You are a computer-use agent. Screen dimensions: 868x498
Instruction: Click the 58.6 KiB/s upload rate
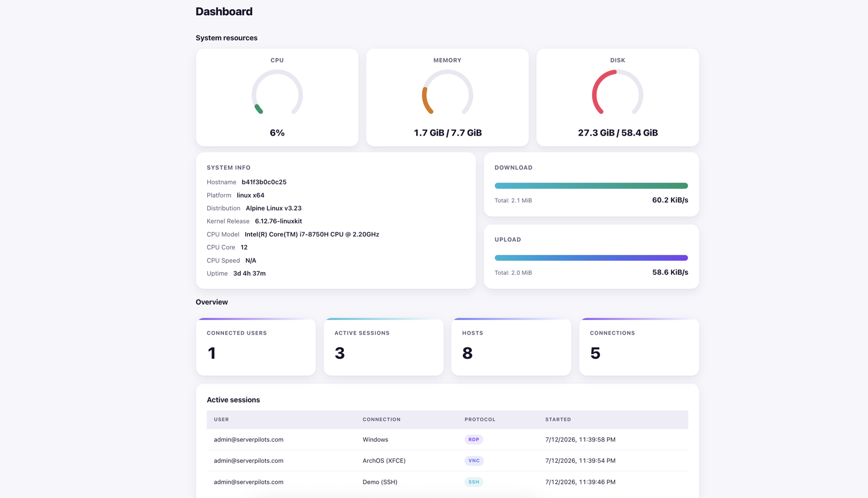pyautogui.click(x=670, y=272)
